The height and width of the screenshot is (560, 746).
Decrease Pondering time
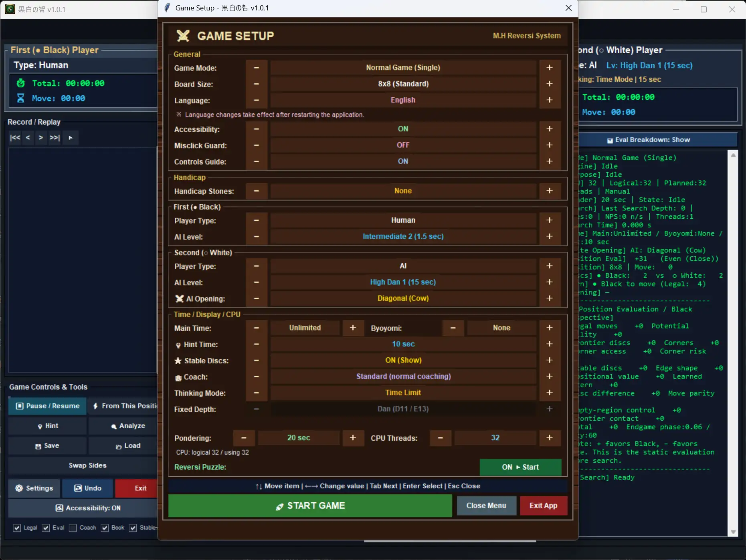(x=244, y=438)
